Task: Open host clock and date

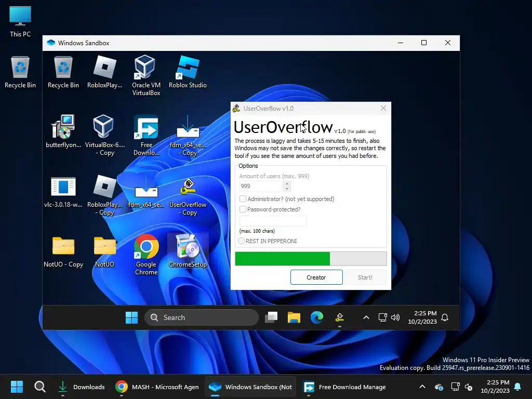Action: point(495,387)
